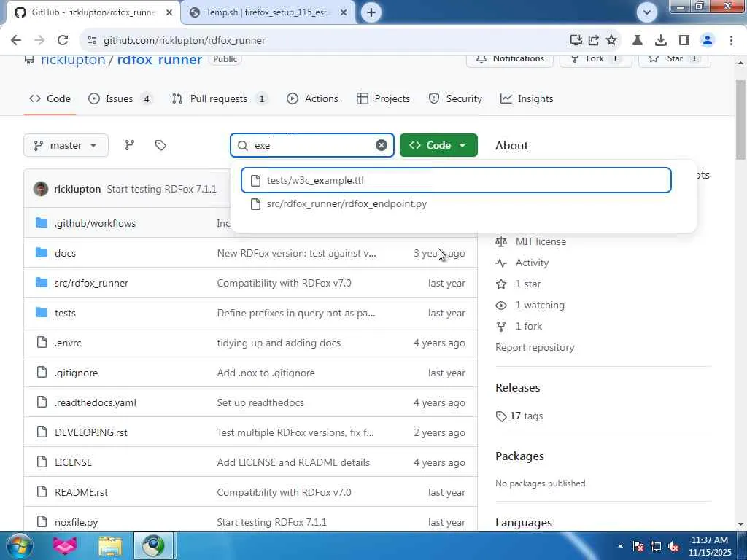Screen dimensions: 747x560
Task: Open the Issues tab
Action: (120, 98)
